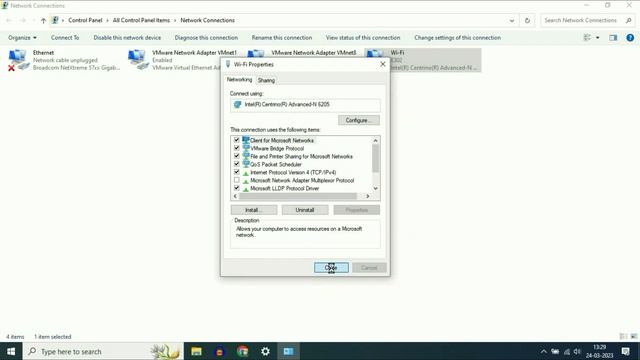Image resolution: width=640 pixels, height=360 pixels.
Task: Click the Configure button
Action: (359, 120)
